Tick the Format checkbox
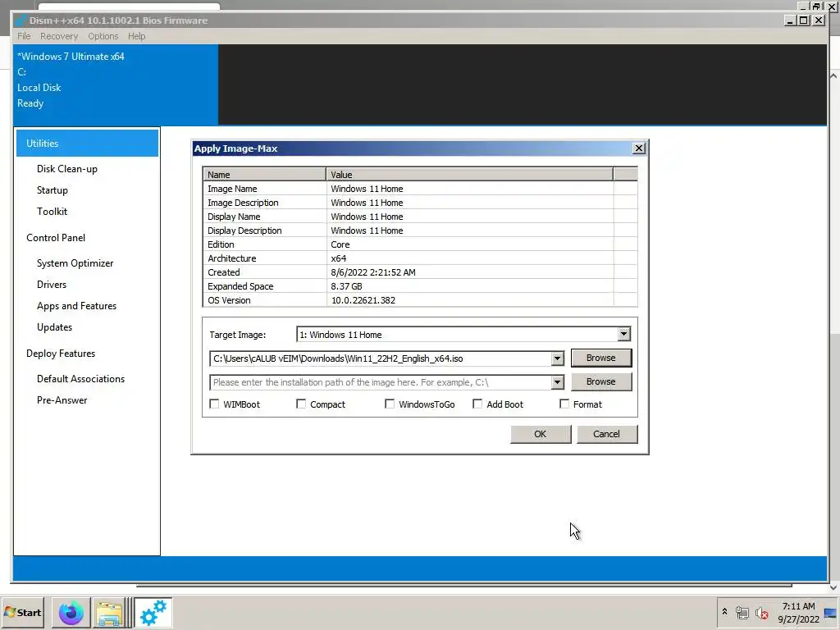Screen dimensions: 840x630 pos(564,404)
